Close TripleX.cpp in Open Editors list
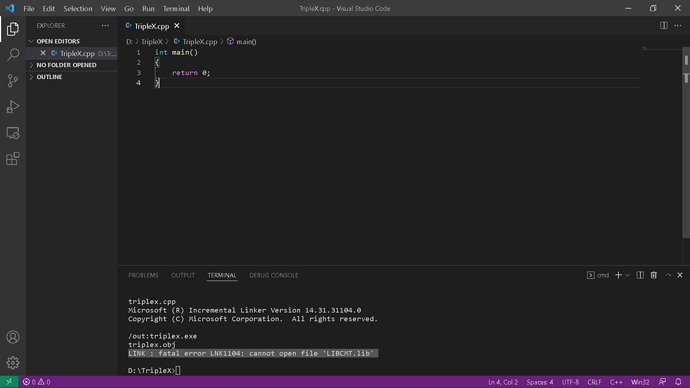Viewport: 690px width, 388px height. (43, 53)
